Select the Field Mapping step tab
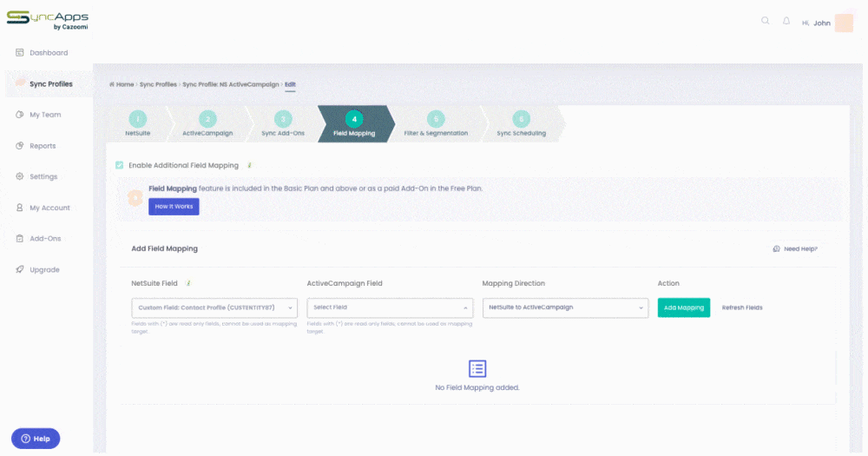This screenshot has height=456, width=868. [354, 124]
